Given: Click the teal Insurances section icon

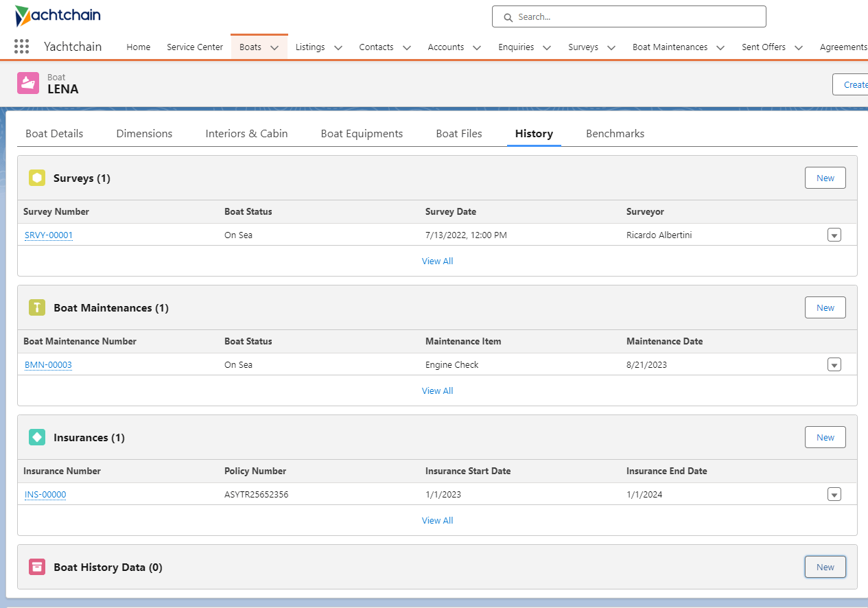Looking at the screenshot, I should tap(37, 437).
